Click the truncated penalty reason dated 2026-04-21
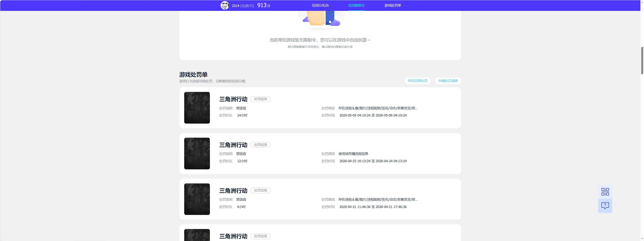 pyautogui.click(x=378, y=200)
